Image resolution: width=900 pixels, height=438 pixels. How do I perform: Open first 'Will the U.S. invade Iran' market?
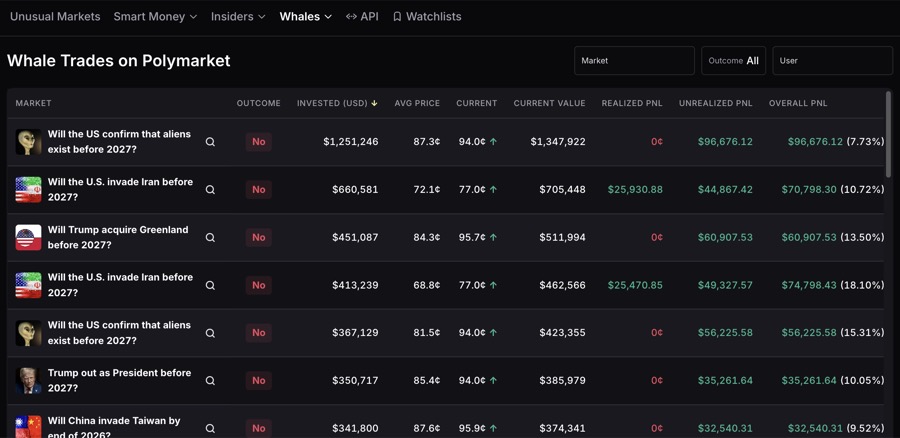click(120, 189)
